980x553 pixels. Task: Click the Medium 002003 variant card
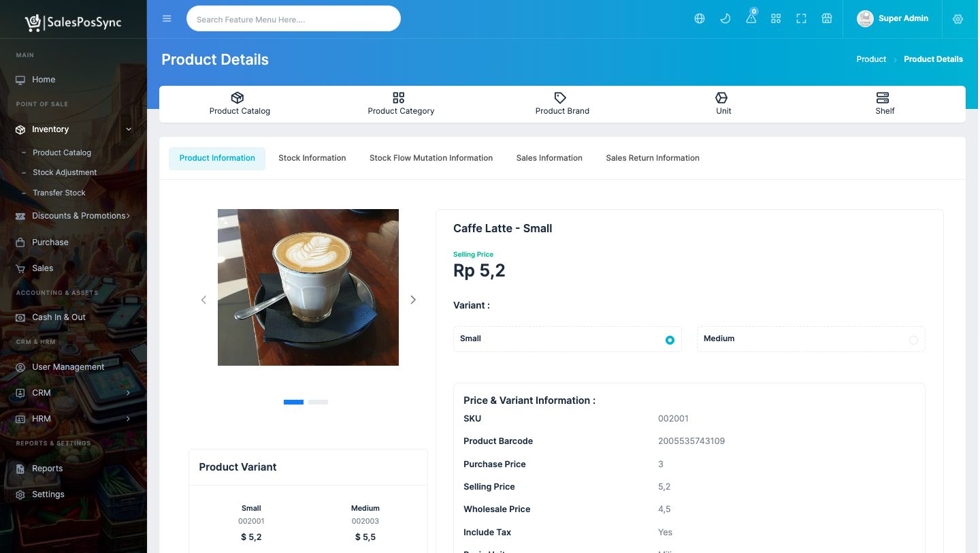(365, 523)
